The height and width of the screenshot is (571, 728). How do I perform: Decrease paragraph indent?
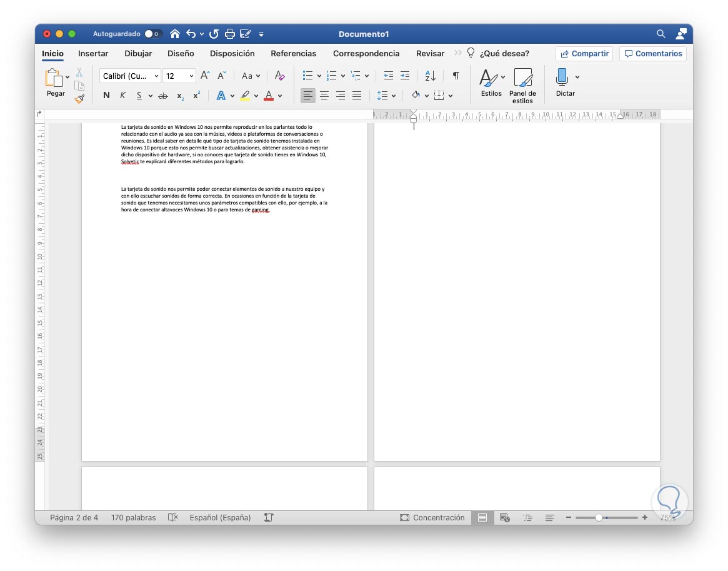(389, 75)
